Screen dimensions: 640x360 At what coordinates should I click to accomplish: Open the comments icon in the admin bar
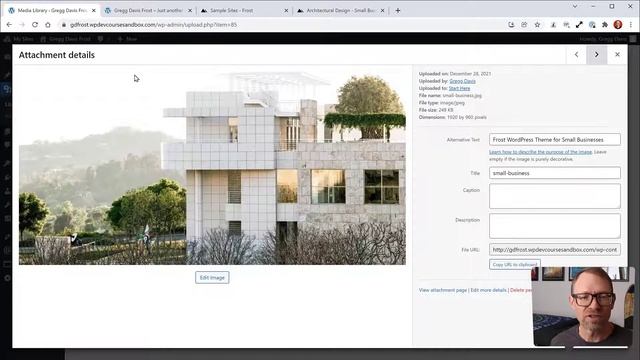pos(100,39)
